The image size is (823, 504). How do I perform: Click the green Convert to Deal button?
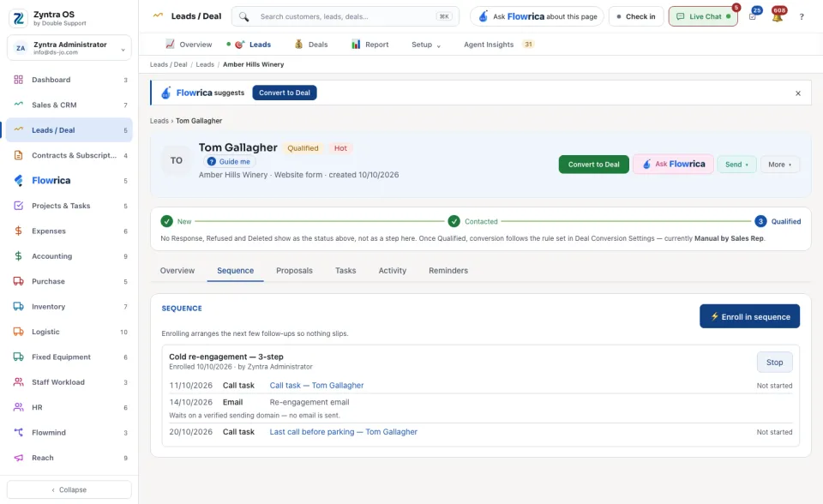[593, 165]
